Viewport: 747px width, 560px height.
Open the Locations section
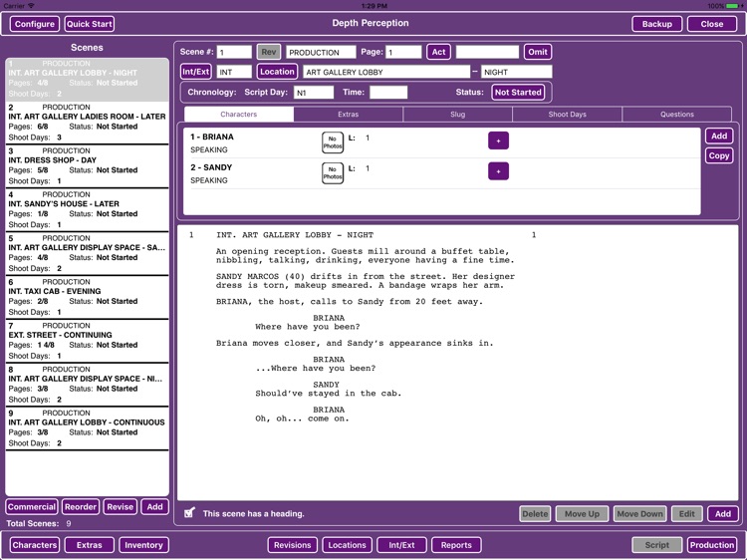[x=348, y=545]
